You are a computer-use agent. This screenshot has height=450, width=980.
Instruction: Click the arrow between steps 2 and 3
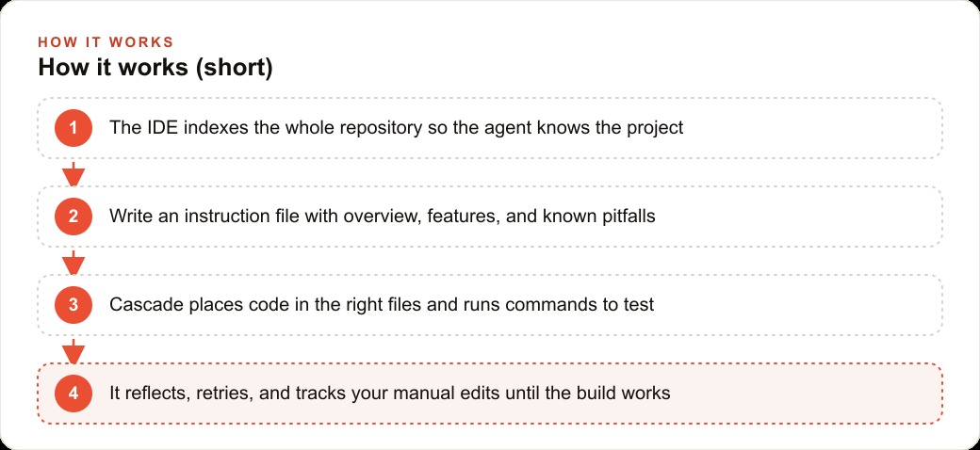coord(73,262)
